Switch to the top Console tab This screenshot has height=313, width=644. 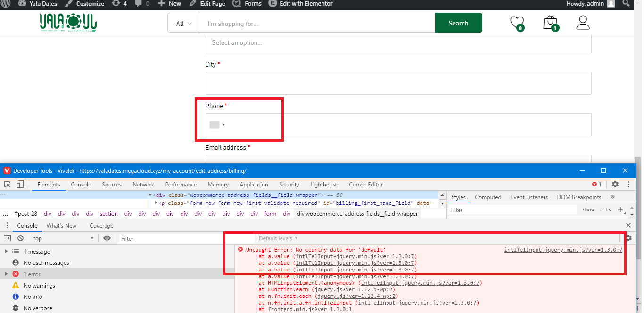[81, 185]
